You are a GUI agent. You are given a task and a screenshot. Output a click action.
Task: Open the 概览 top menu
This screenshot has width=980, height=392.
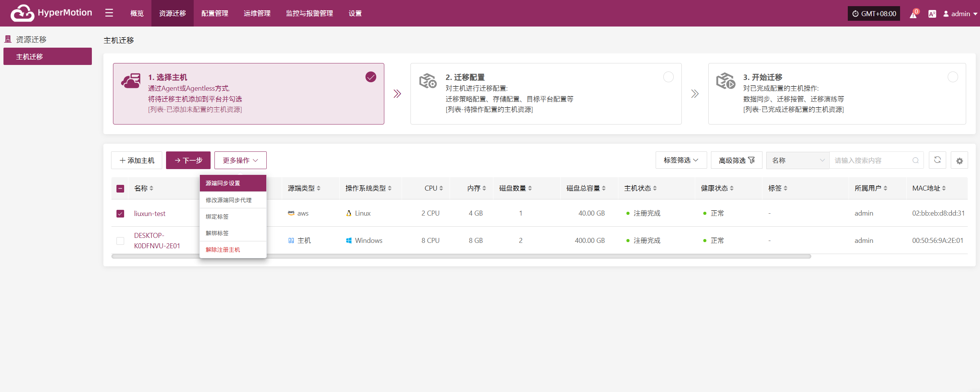pos(137,13)
